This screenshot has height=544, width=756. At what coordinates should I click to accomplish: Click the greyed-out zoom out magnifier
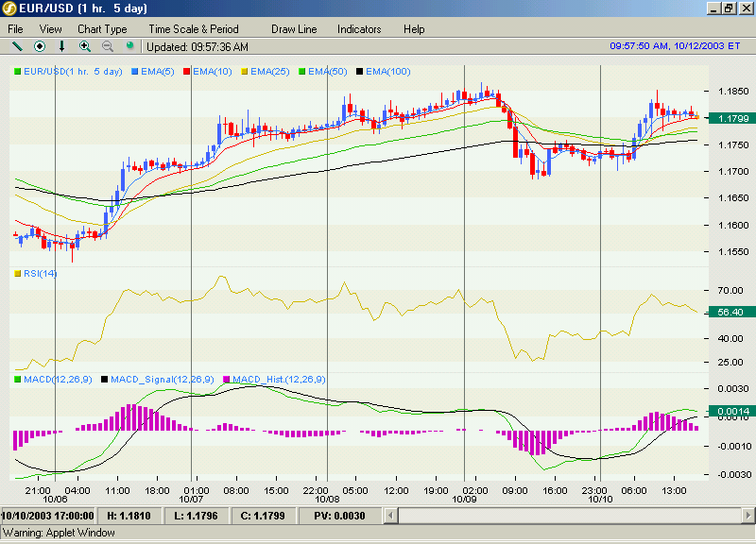point(108,46)
